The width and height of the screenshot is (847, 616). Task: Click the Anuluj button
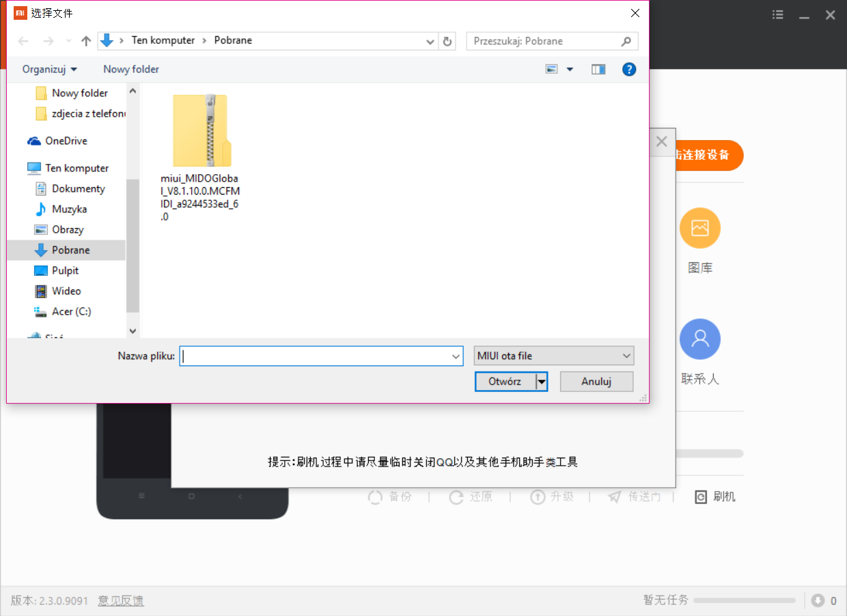click(x=596, y=382)
